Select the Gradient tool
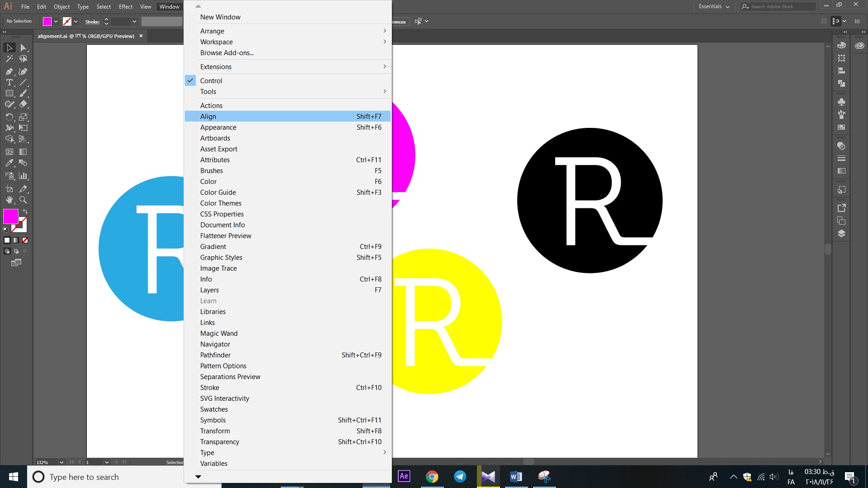Viewport: 868px width, 488px height. [24, 152]
